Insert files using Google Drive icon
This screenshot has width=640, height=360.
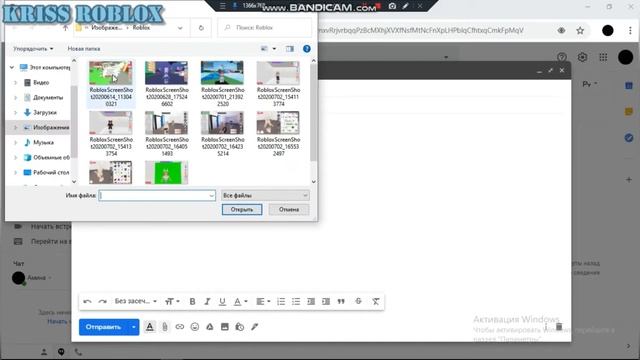209,327
